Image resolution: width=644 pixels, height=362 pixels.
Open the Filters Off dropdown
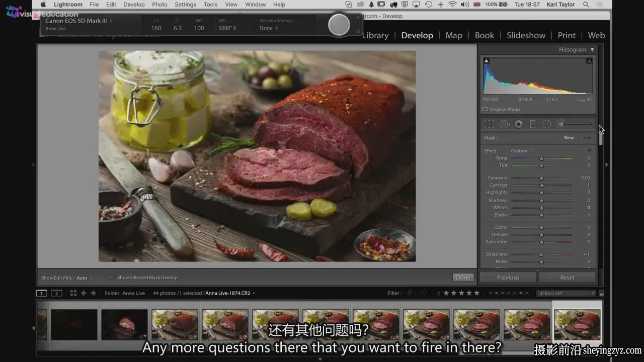[x=566, y=293]
